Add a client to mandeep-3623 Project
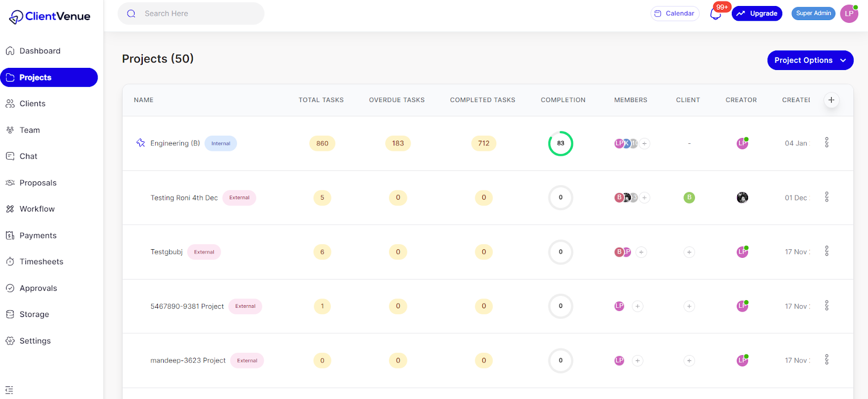This screenshot has height=399, width=868. pos(689,360)
